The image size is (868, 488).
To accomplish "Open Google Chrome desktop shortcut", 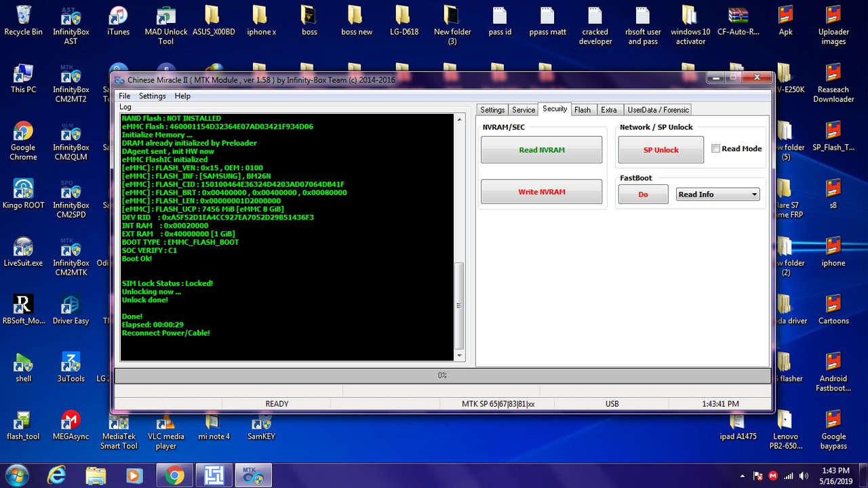I will [x=23, y=142].
